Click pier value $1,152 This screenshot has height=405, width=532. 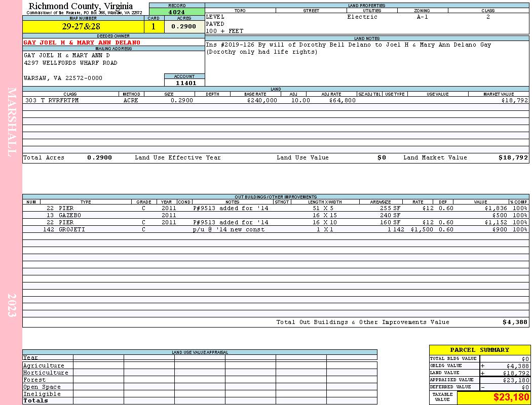pos(496,222)
